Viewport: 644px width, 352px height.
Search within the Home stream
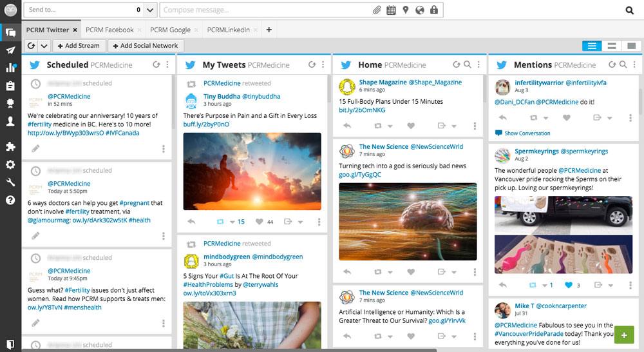tap(468, 64)
